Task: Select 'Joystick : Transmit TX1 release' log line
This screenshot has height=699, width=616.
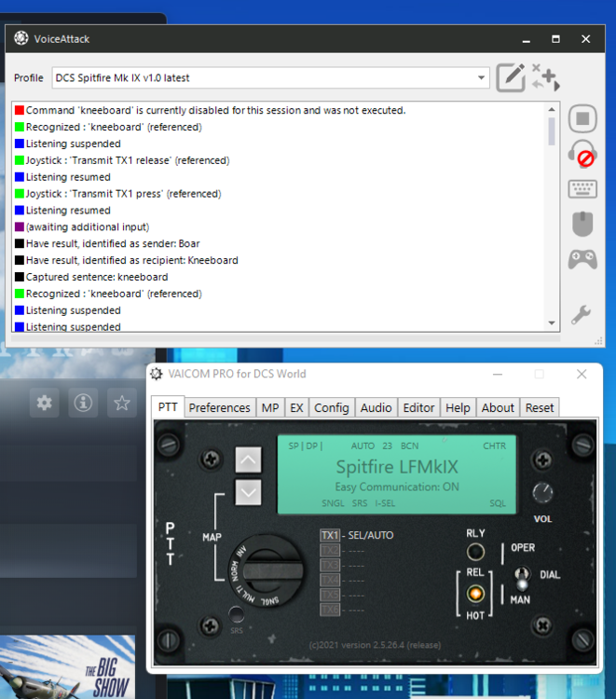Action: click(122, 160)
